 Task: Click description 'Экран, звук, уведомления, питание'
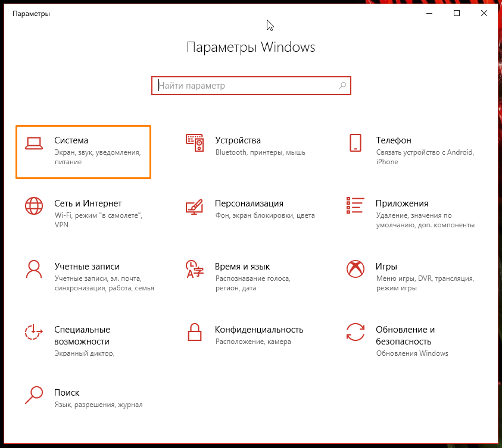click(98, 157)
